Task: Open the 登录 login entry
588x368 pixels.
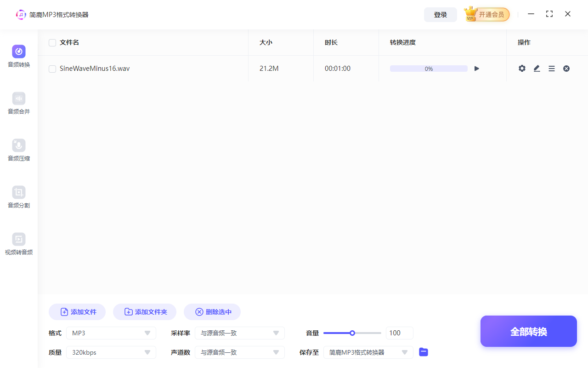Action: [x=440, y=14]
